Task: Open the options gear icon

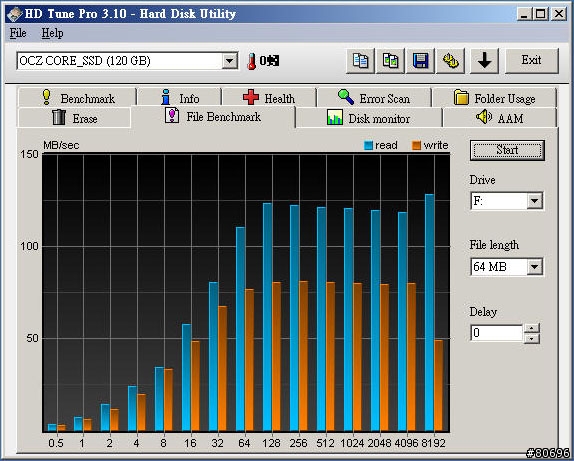Action: click(450, 60)
